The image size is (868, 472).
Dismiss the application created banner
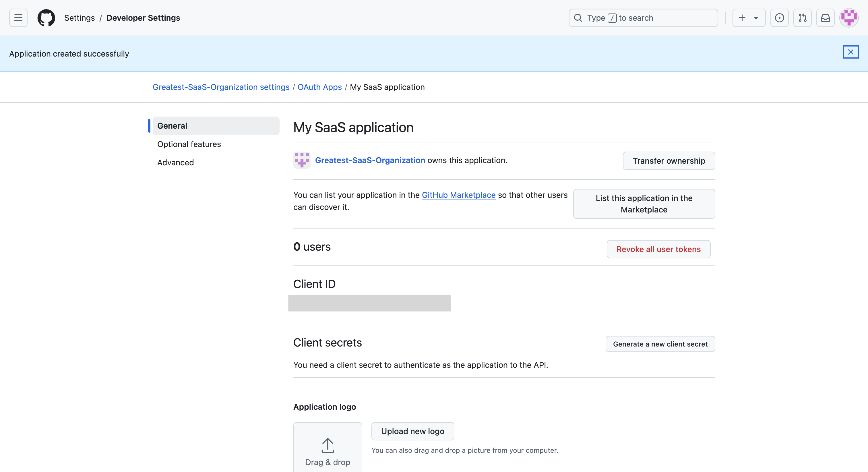coord(850,52)
